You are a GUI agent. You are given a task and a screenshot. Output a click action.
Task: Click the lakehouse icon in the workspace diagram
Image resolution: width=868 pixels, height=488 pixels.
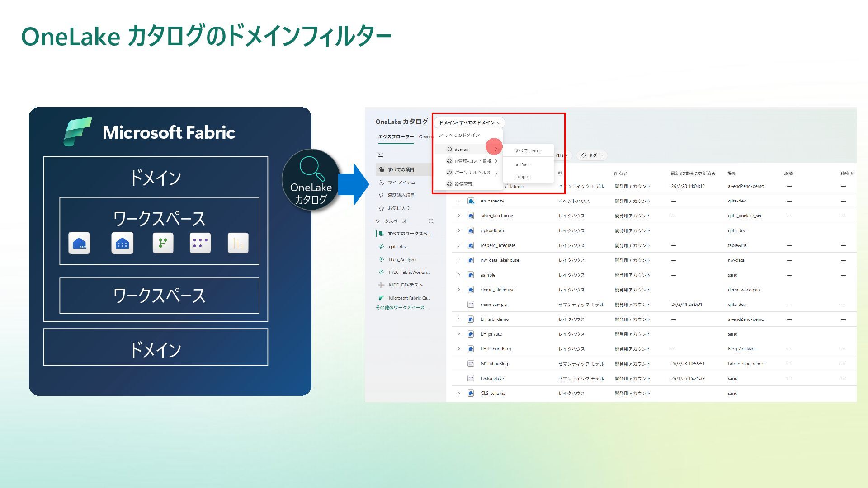tap(79, 243)
